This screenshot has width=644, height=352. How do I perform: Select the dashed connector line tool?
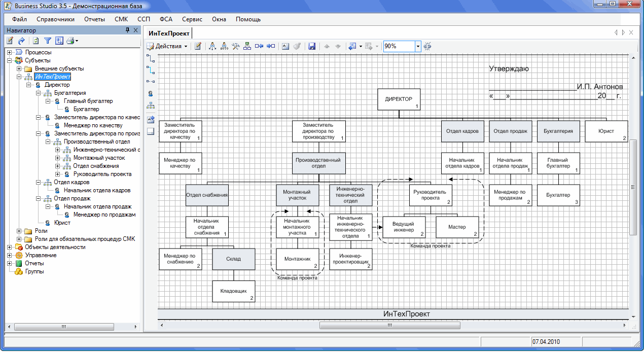(151, 81)
